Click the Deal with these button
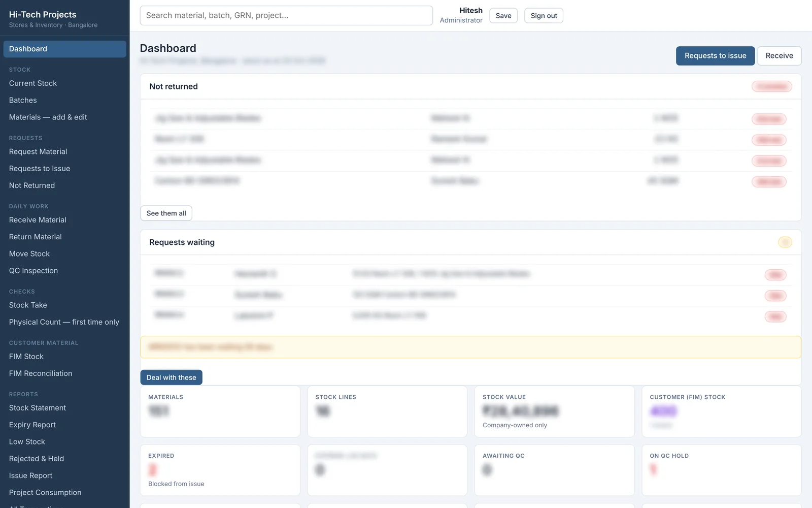This screenshot has height=508, width=812. coord(172,377)
